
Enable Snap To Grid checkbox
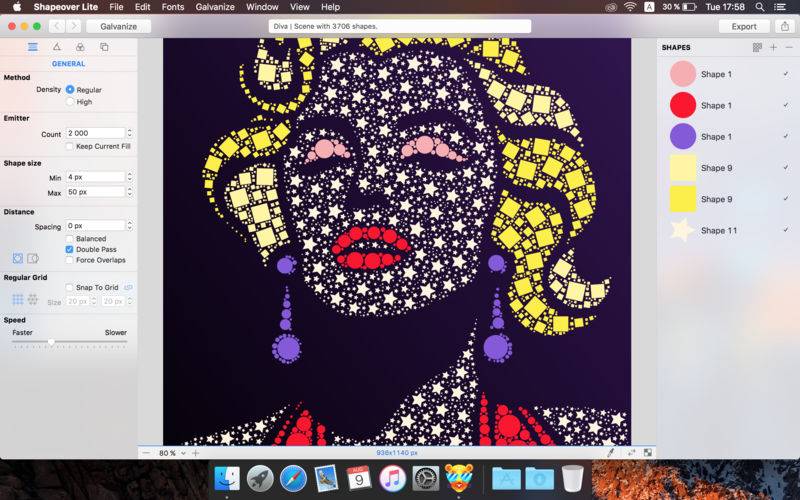pyautogui.click(x=69, y=288)
